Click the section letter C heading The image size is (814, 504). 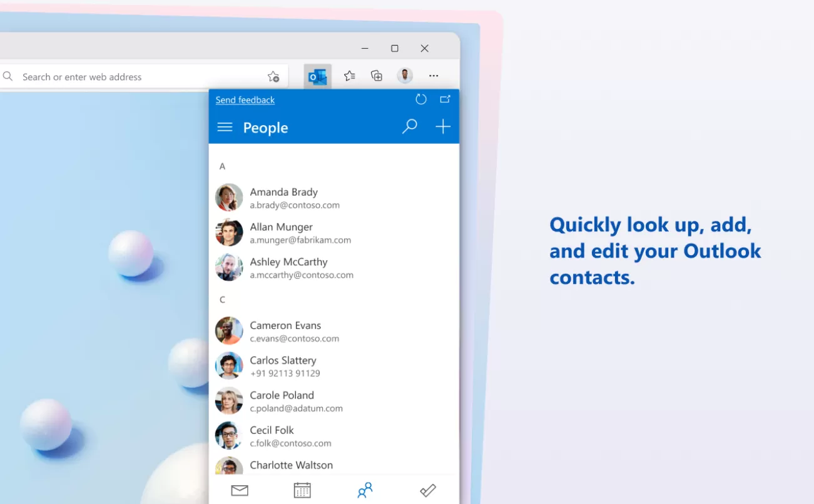tap(222, 300)
